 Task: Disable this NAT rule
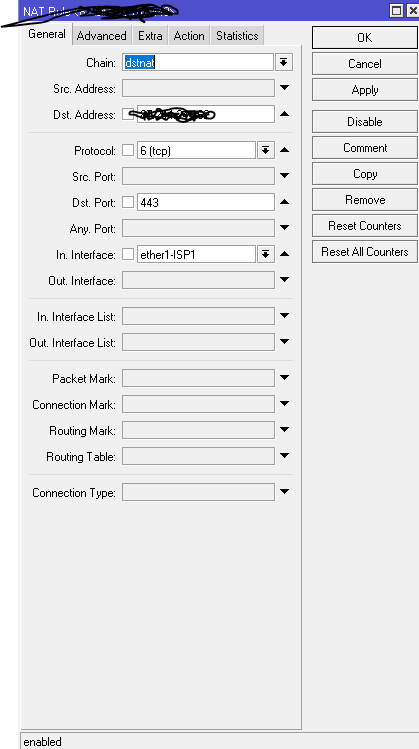365,122
